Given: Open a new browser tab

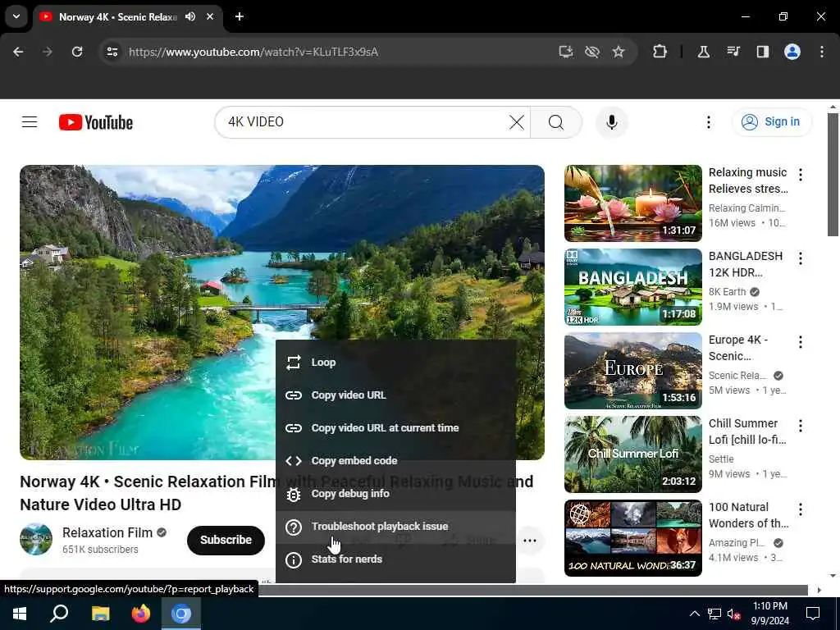Looking at the screenshot, I should [x=240, y=16].
